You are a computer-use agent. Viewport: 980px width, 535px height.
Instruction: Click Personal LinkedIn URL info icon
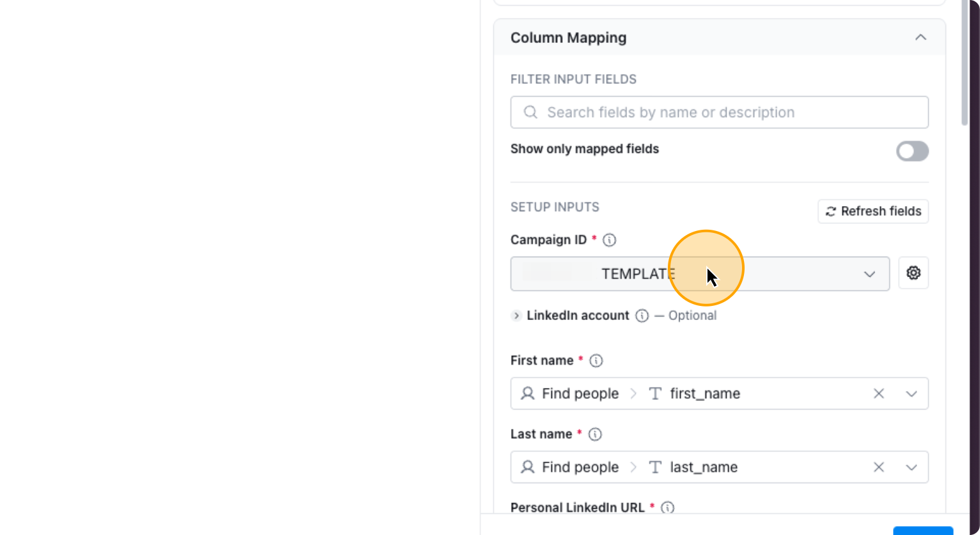[667, 507]
